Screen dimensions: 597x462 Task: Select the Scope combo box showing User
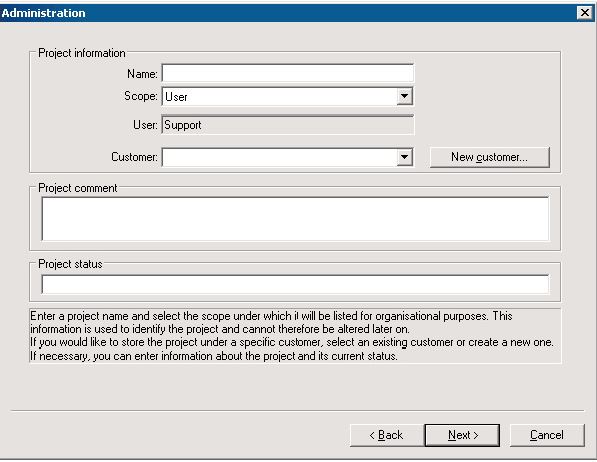point(287,96)
